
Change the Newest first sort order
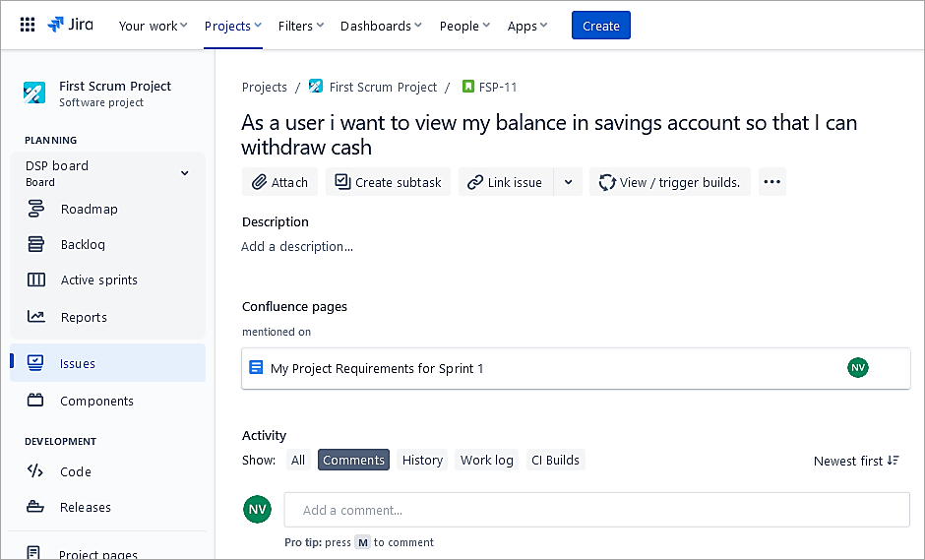coord(855,461)
